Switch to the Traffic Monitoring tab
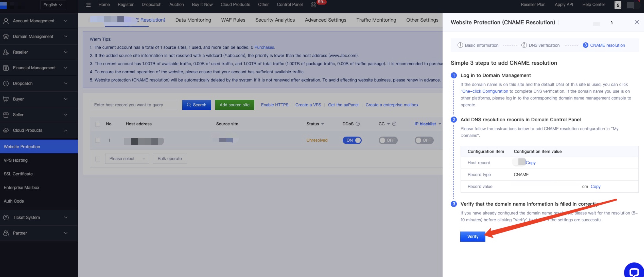 [376, 20]
